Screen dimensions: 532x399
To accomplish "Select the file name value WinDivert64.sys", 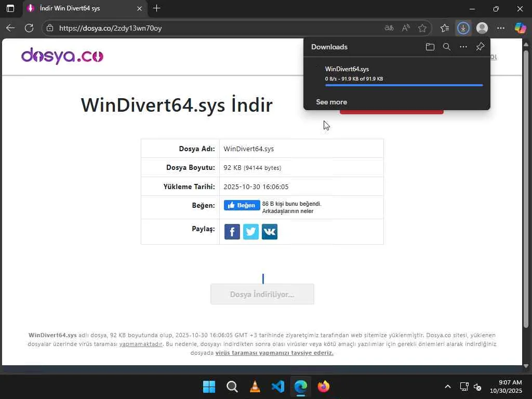I will pyautogui.click(x=249, y=149).
